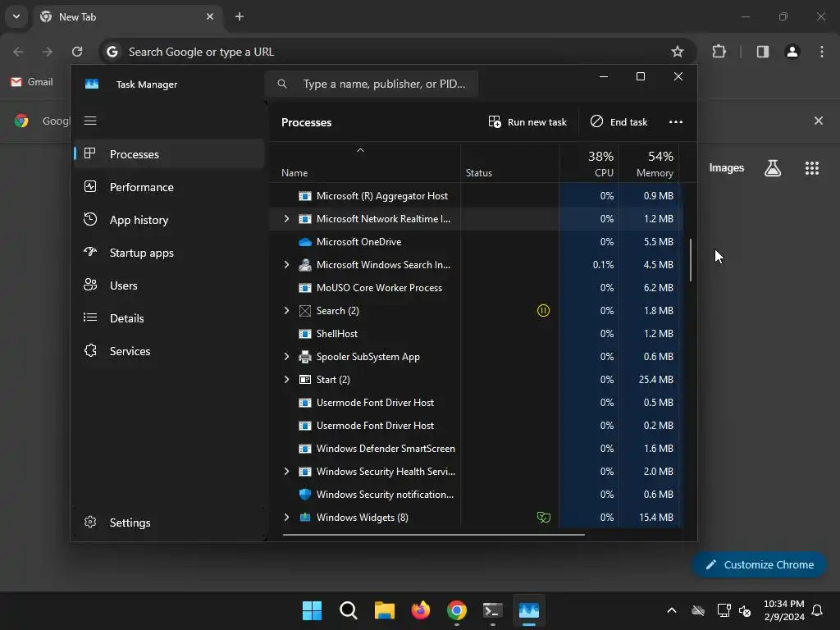Open the Gmail bookmark
The height and width of the screenshot is (630, 840).
click(32, 82)
